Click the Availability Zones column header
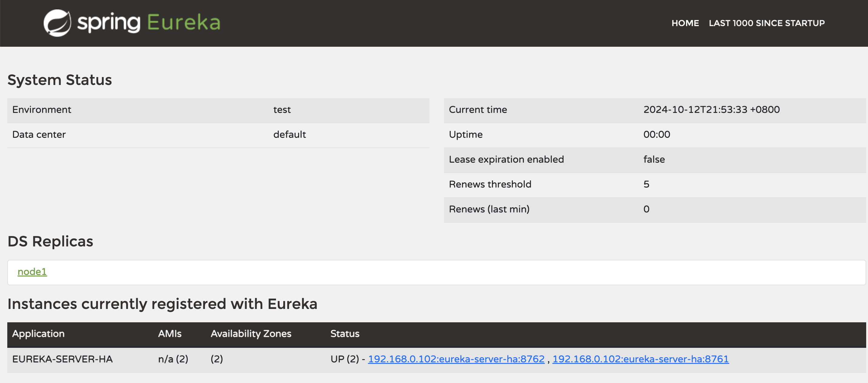The height and width of the screenshot is (383, 868). tap(251, 334)
